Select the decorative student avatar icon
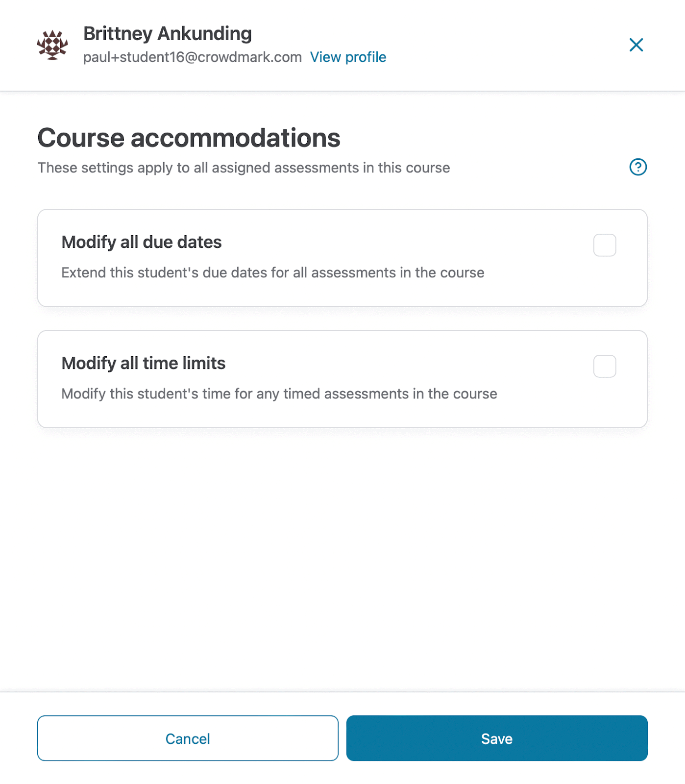This screenshot has height=784, width=685. (x=51, y=44)
